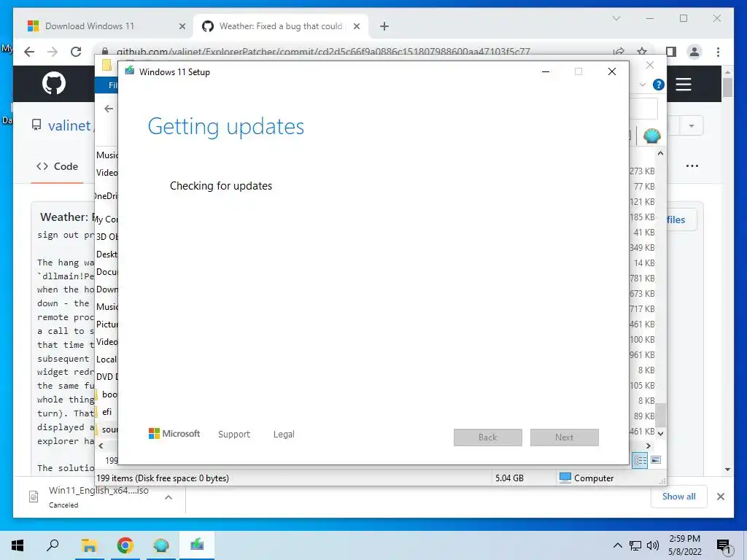Screen dimensions: 747x560
Task: Open Chrome three-dot menu
Action: tap(718, 52)
